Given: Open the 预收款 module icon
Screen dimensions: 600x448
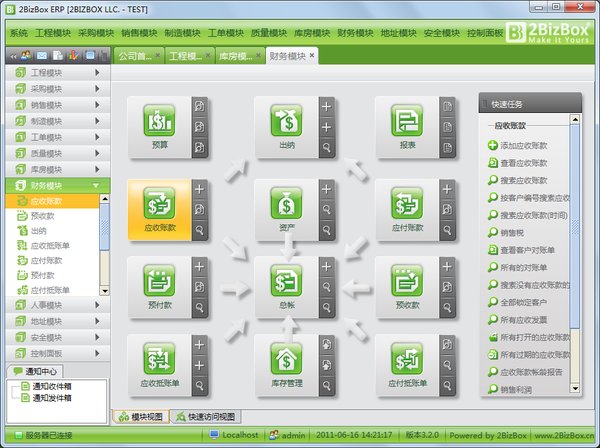Looking at the screenshot, I should 407,281.
